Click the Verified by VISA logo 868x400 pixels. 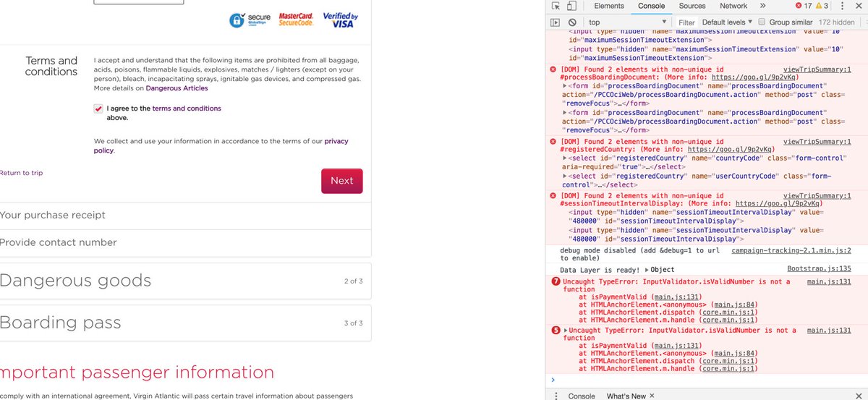point(340,20)
